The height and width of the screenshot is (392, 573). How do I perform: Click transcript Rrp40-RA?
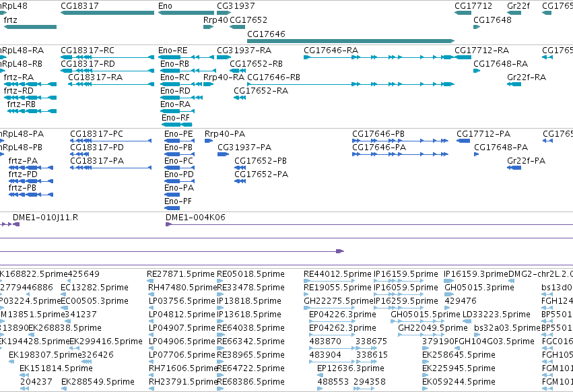click(208, 84)
